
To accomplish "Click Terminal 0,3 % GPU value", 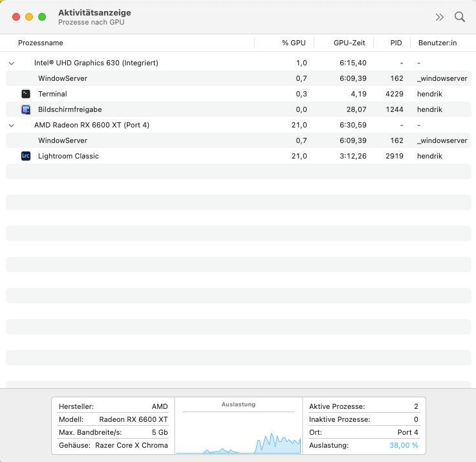I will click(x=301, y=94).
